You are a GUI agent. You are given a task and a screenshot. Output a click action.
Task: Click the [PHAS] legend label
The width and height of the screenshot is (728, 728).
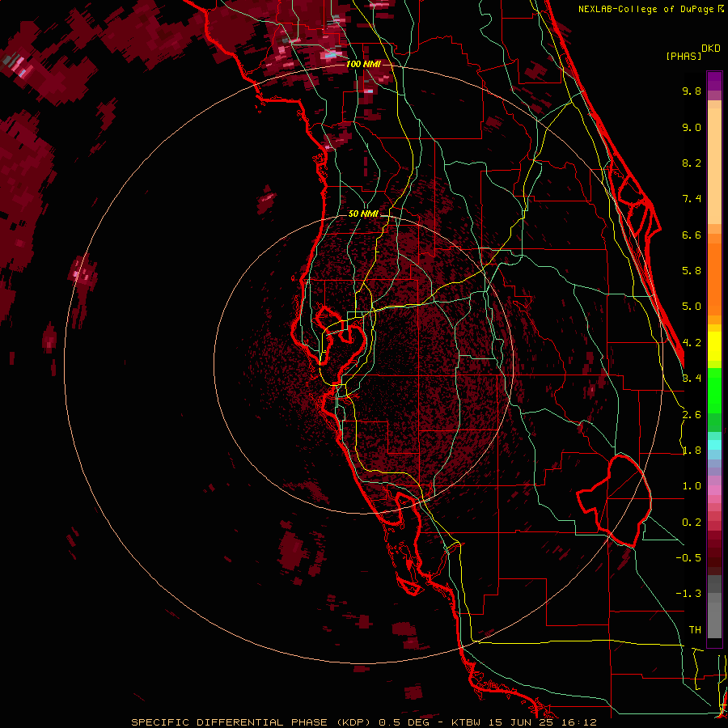click(x=684, y=56)
